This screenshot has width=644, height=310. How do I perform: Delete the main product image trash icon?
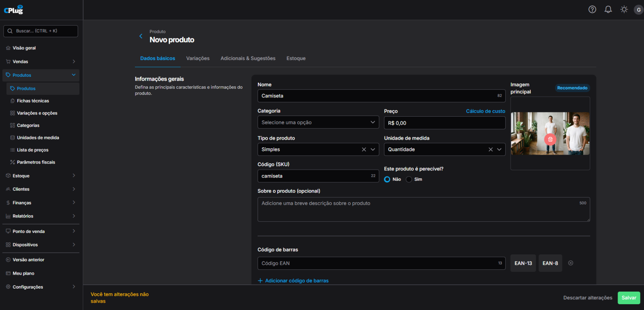click(550, 139)
